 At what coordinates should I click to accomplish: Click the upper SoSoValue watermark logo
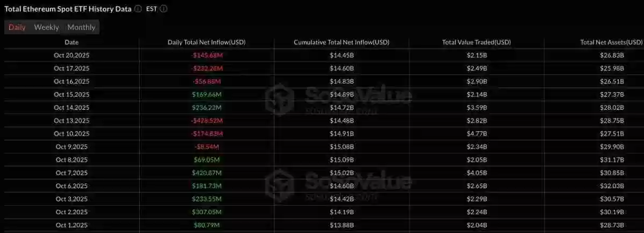(280, 98)
